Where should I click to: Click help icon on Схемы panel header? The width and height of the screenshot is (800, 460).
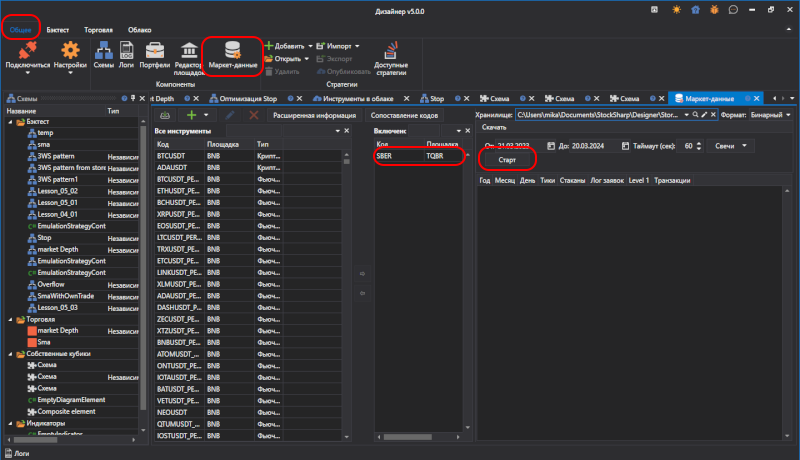[124, 98]
